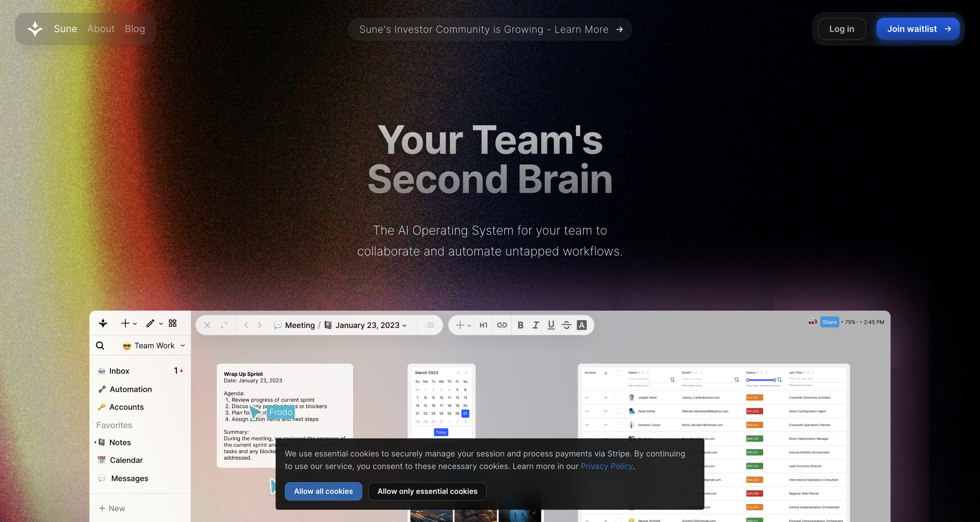980x522 pixels.
Task: Click the expand to fullscreen icon
Action: click(x=224, y=325)
